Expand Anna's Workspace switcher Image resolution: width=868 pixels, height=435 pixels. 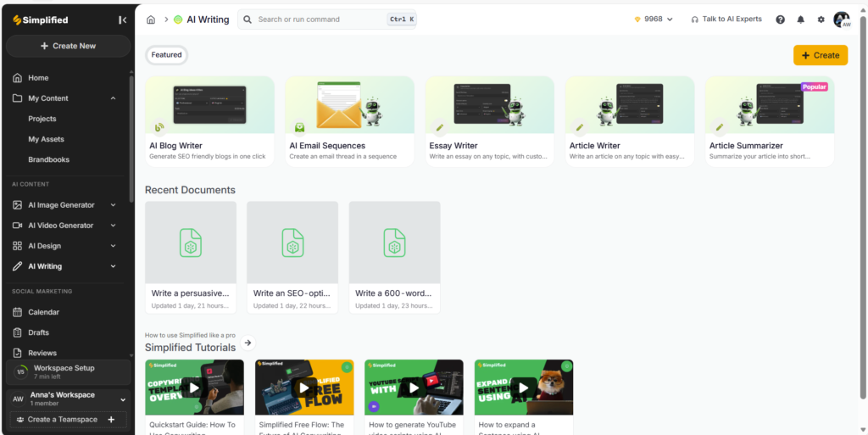(122, 399)
